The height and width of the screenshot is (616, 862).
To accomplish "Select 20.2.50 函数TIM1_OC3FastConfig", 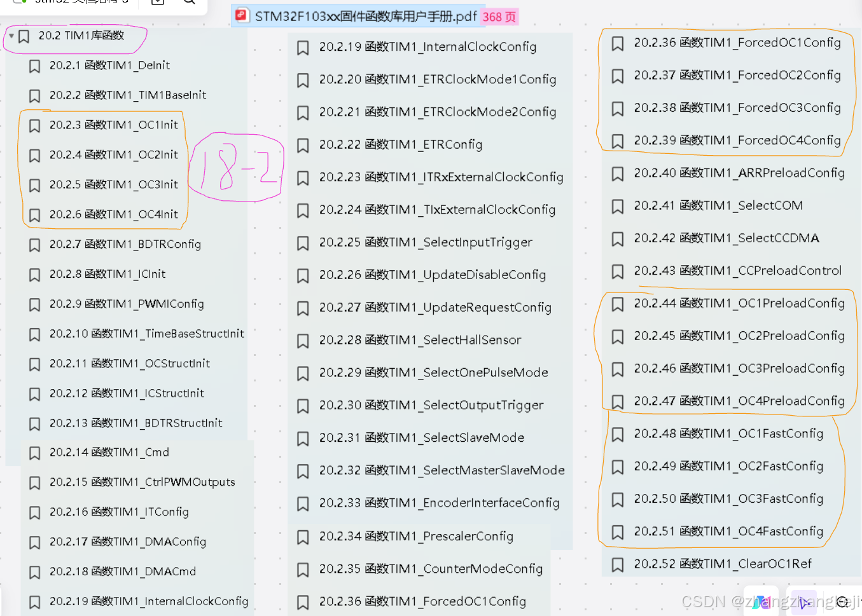I will [x=728, y=500].
